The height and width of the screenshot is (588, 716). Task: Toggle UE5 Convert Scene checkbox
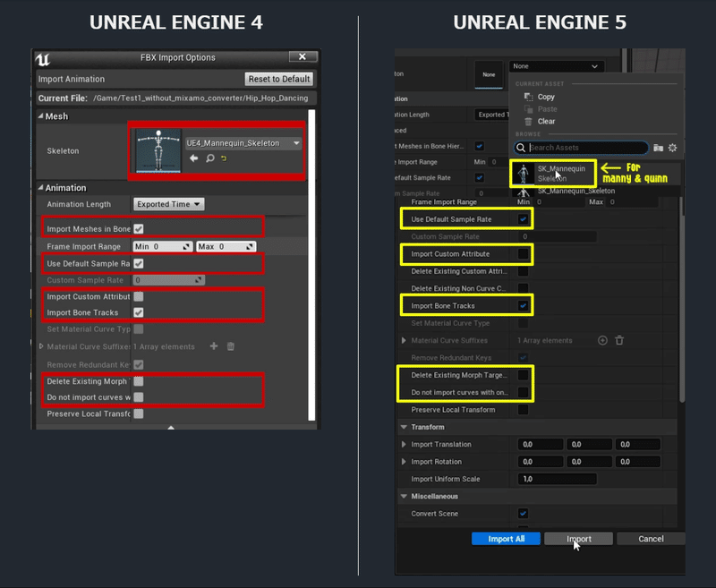(524, 513)
